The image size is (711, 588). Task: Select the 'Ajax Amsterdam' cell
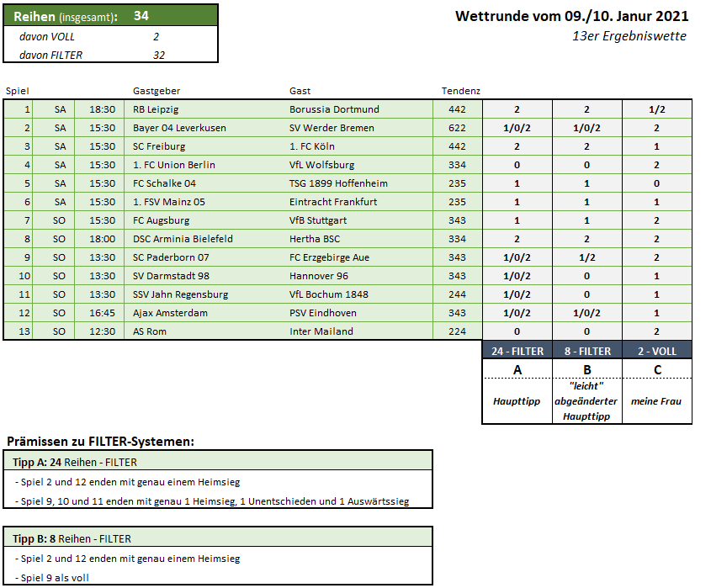170,313
